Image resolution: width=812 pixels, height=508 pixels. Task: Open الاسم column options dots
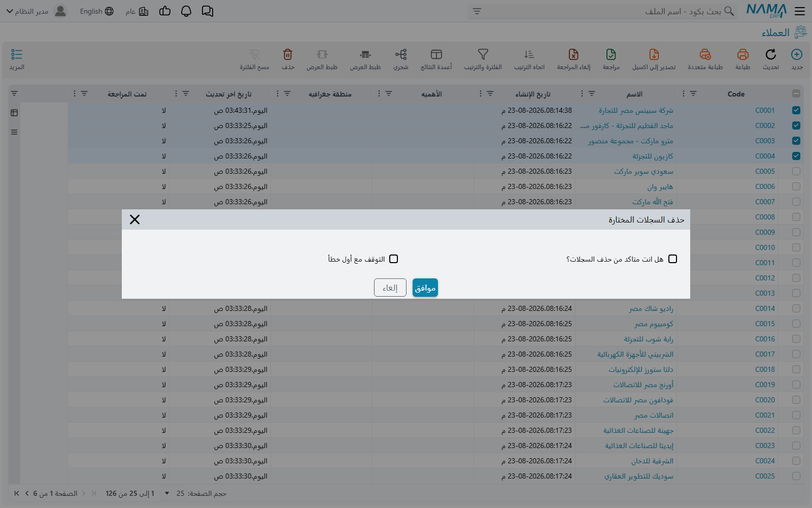coord(582,93)
